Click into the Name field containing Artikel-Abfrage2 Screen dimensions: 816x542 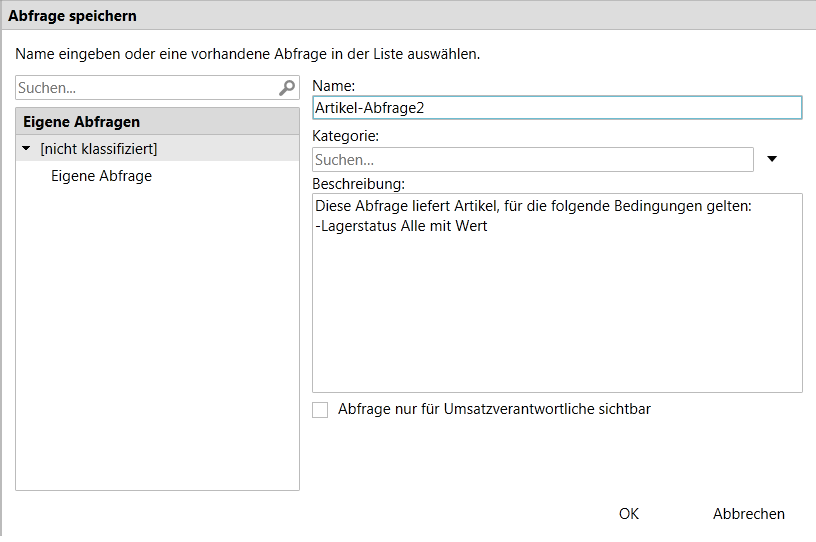coord(557,108)
